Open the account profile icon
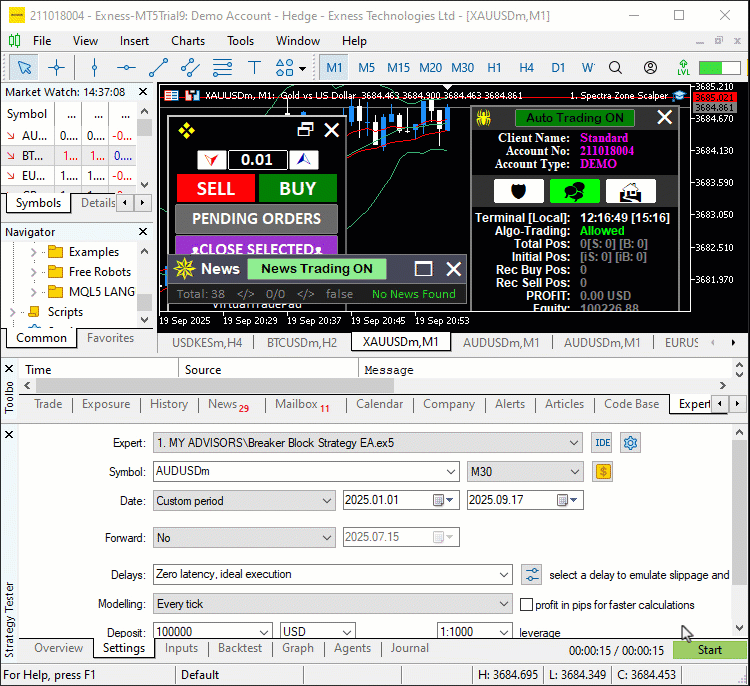Viewport: 750px width, 686px height. [650, 67]
